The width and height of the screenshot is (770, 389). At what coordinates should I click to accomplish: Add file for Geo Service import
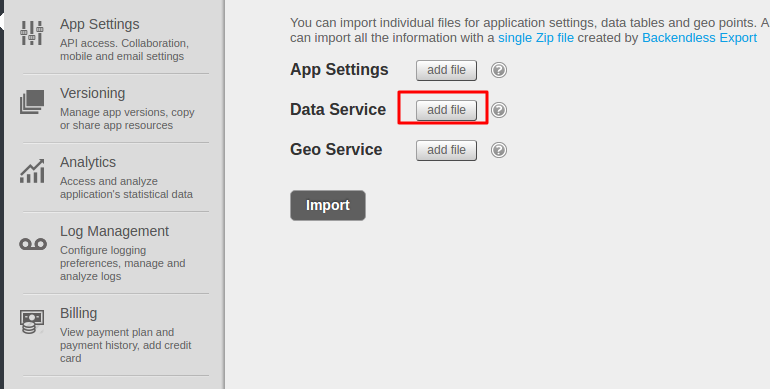click(x=446, y=150)
